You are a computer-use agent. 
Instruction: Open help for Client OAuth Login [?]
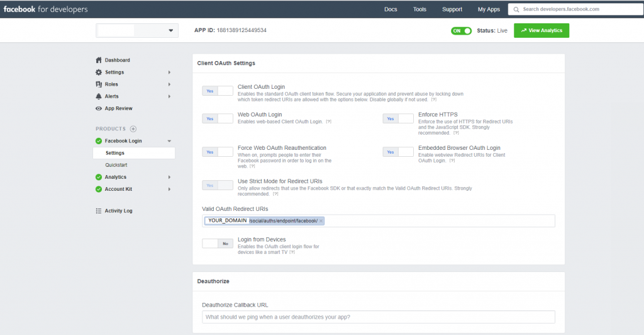click(x=434, y=99)
